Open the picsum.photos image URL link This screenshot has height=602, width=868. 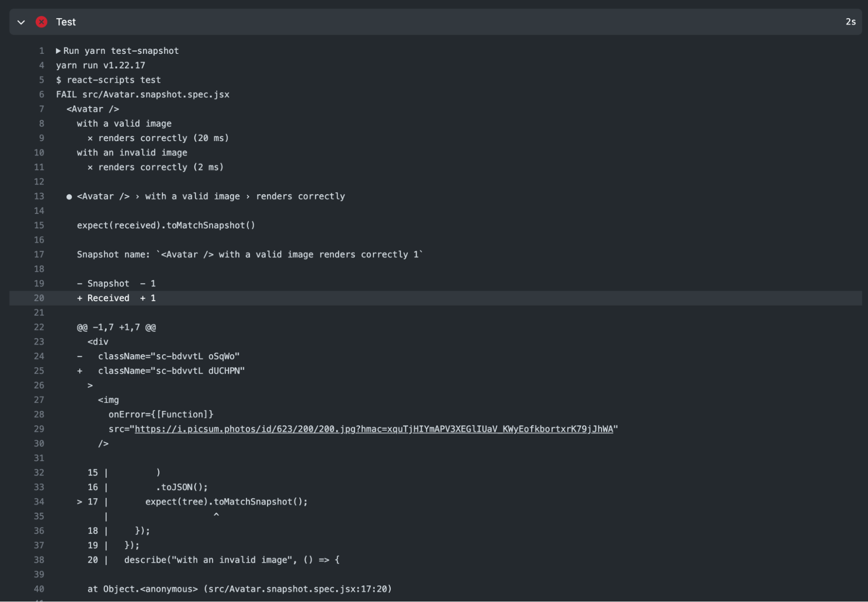coord(373,429)
